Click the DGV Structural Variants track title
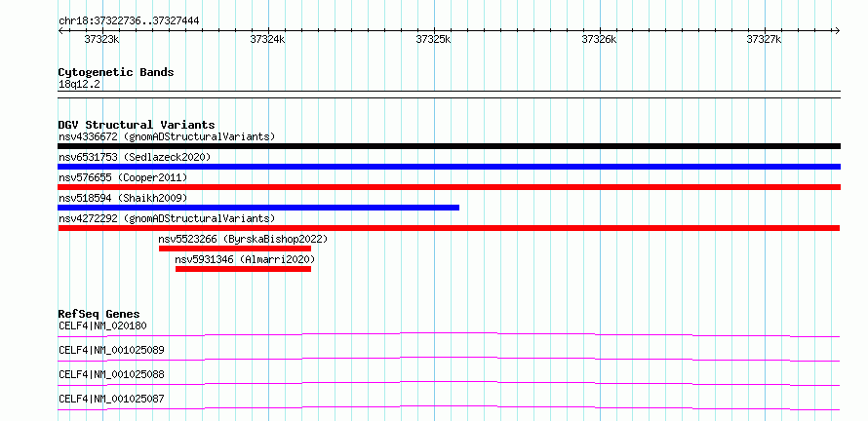The width and height of the screenshot is (868, 421). pos(137,125)
